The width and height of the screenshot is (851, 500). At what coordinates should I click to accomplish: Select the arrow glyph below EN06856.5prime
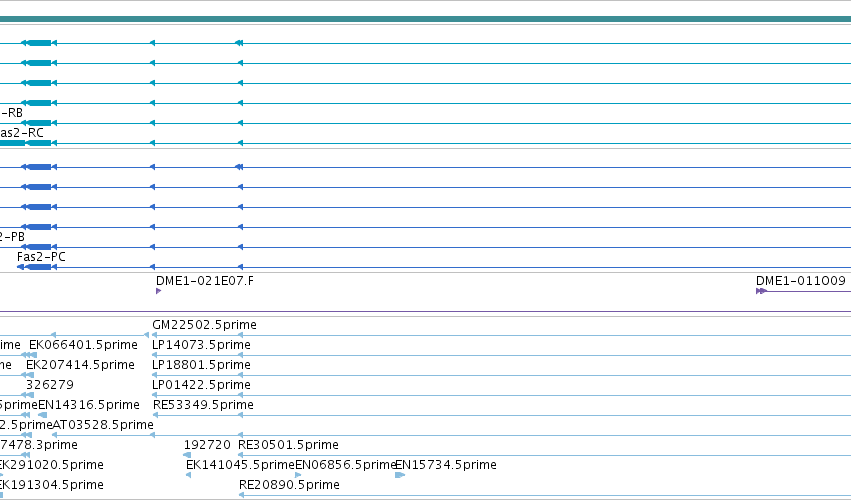298,475
